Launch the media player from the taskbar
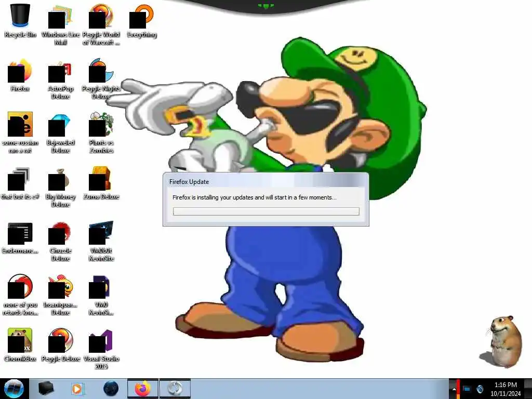Image resolution: width=532 pixels, height=399 pixels. [x=78, y=389]
